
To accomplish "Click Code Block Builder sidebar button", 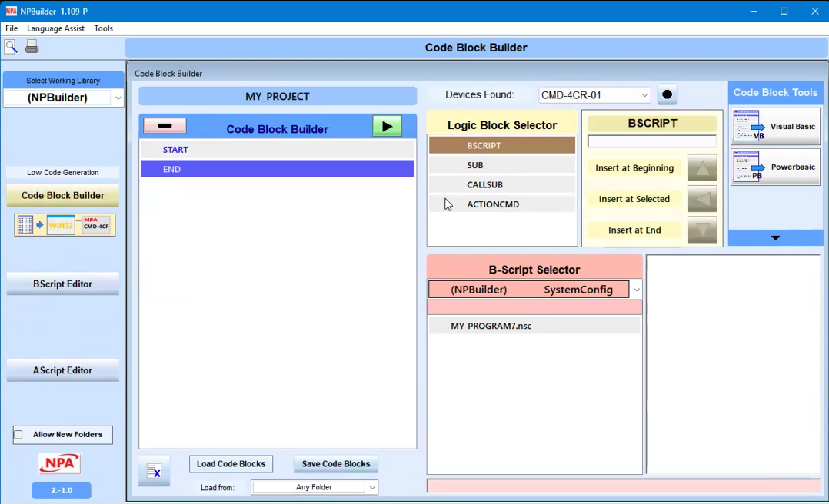I will click(63, 195).
